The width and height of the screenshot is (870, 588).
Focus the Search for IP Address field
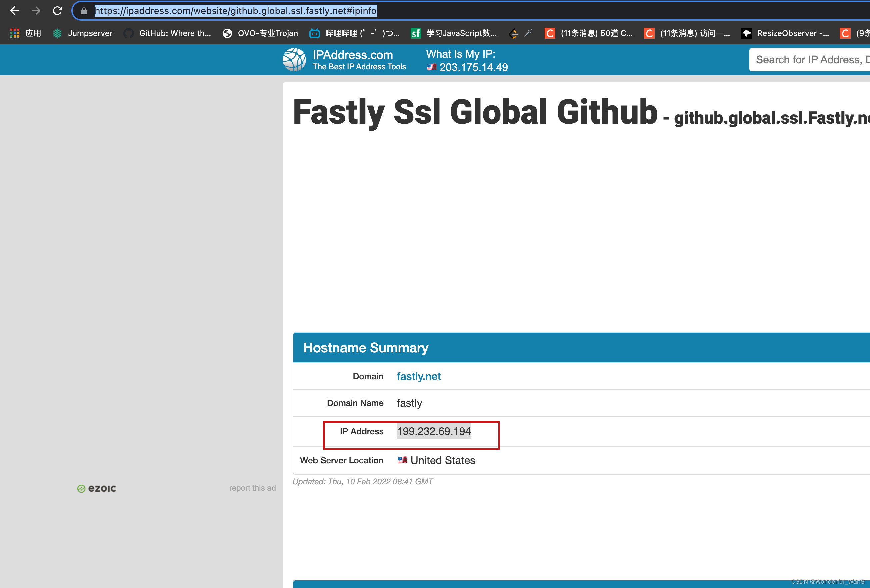[x=809, y=60]
